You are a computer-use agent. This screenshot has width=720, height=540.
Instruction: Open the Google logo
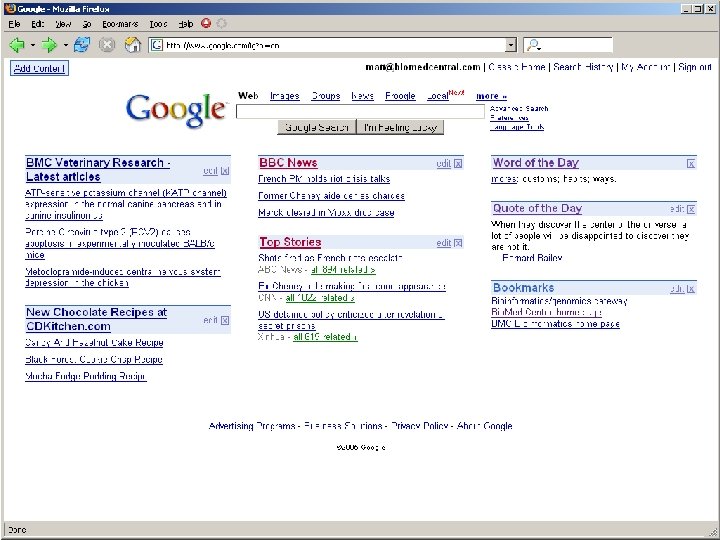[177, 110]
